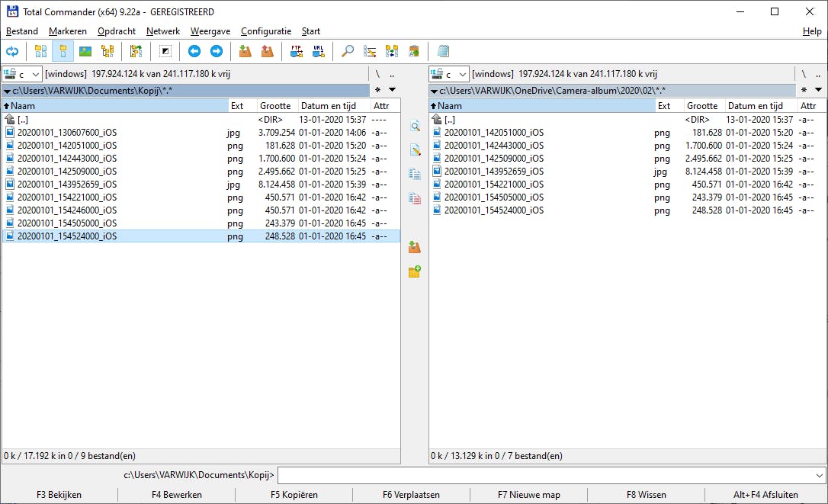Select 20200101_130607600_iOS in left panel
The image size is (828, 504).
201,133
